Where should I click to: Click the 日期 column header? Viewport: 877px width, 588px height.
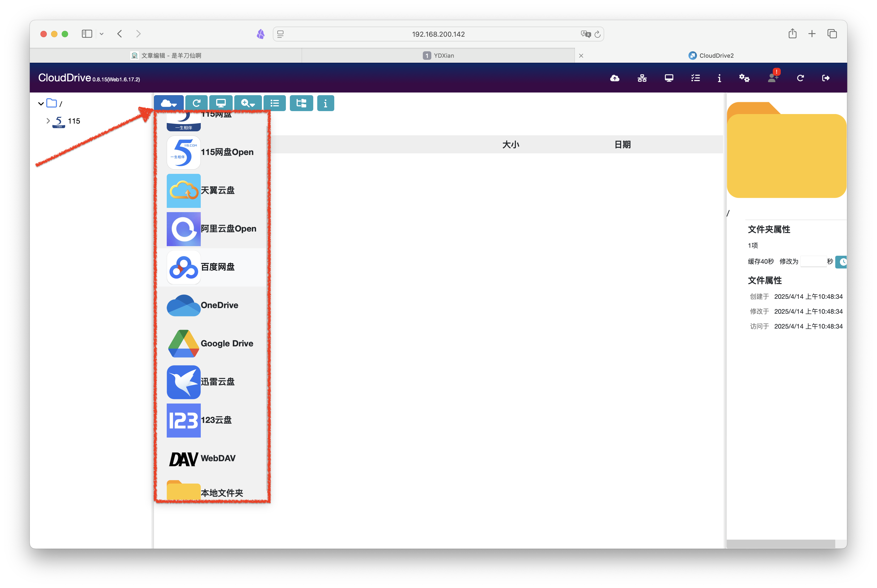click(623, 144)
